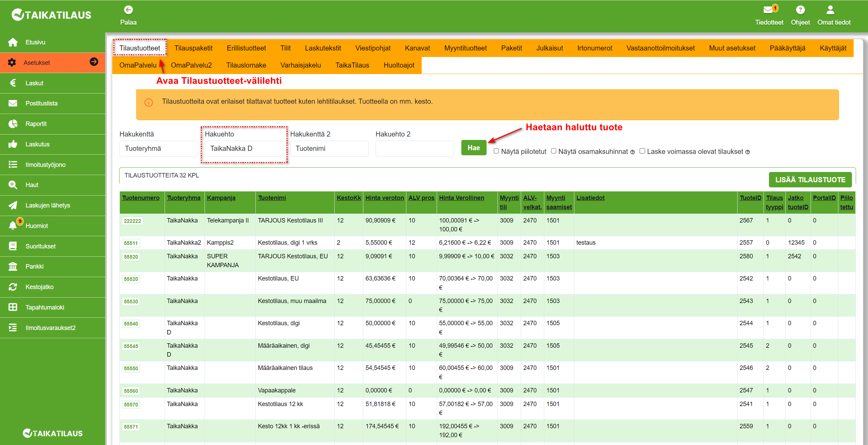Click the Etusivu home icon

click(13, 42)
